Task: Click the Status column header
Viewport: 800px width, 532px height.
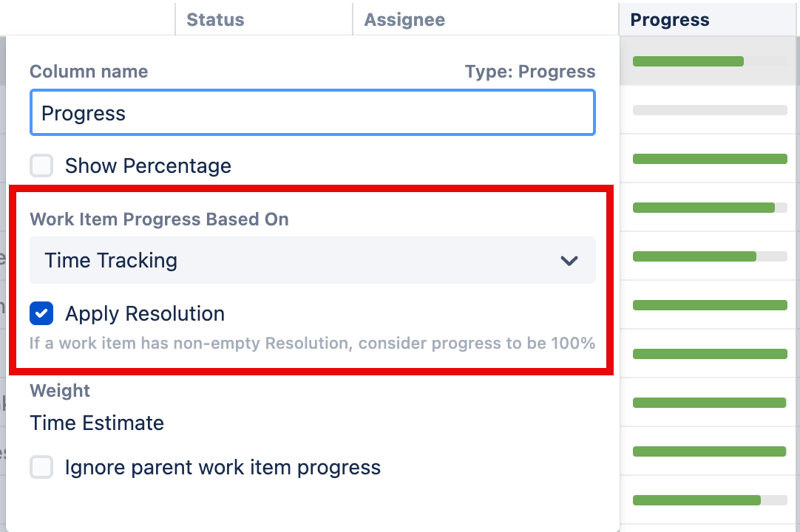Action: [x=214, y=19]
